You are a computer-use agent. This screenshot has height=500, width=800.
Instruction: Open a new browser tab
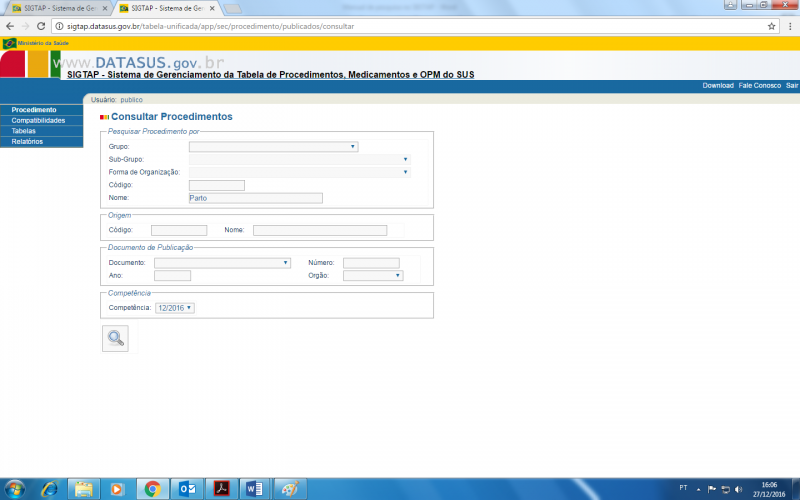(x=233, y=9)
